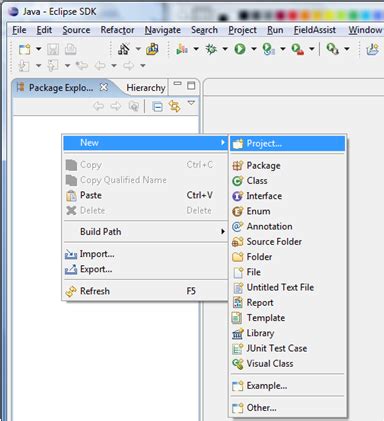Viewport: 384px width, 421px height.
Task: Open the dropdown beside the build icon
Action: pyautogui.click(x=138, y=49)
